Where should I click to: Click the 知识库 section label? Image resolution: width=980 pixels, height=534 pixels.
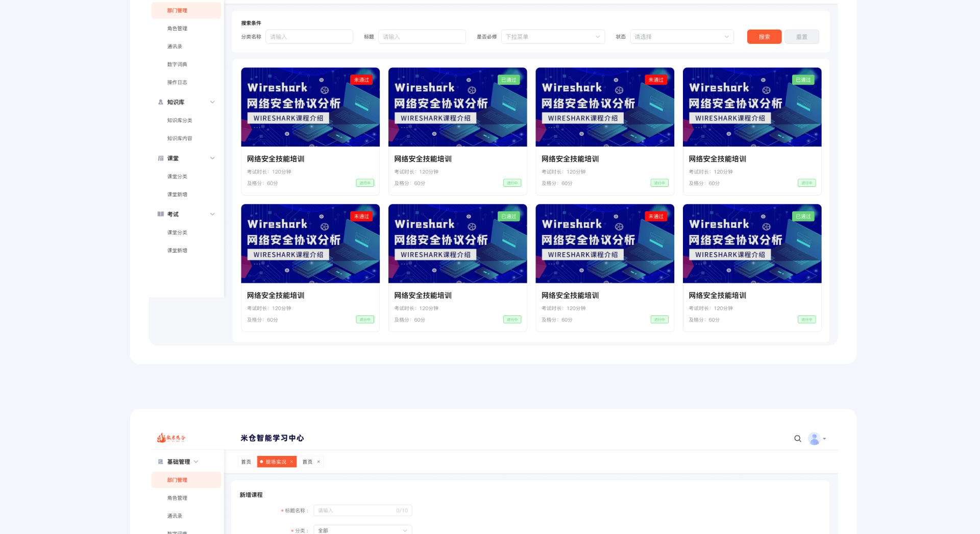pos(176,102)
